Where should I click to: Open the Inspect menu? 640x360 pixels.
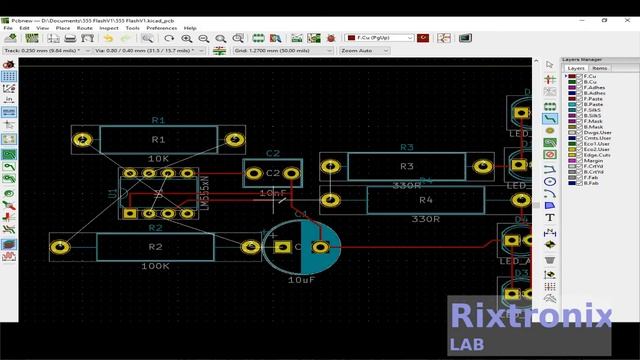coord(109,28)
